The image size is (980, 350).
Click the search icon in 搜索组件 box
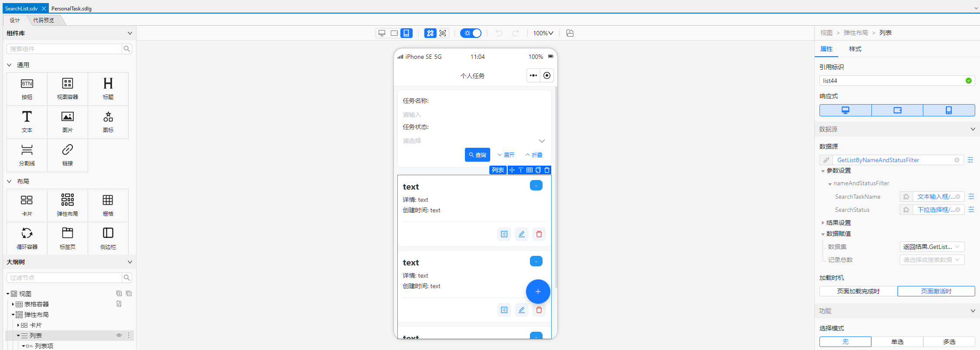(127, 49)
